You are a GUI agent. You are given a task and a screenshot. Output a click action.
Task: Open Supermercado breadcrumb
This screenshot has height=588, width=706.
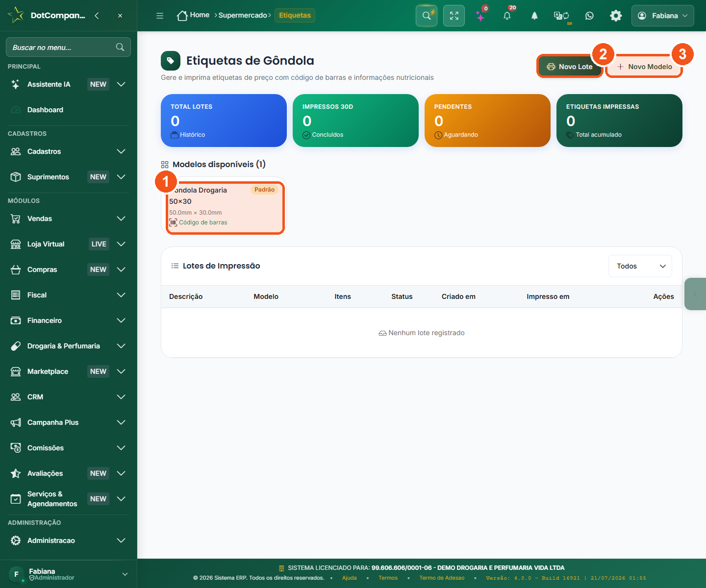(x=243, y=15)
